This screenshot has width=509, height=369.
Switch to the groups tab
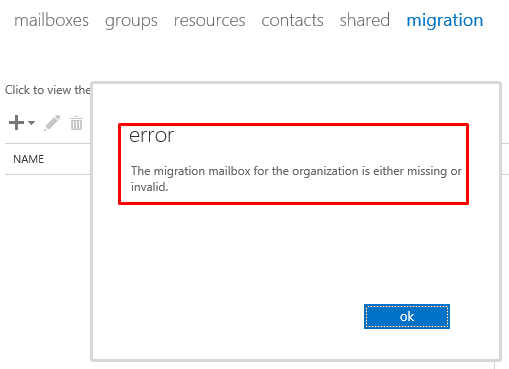[x=131, y=21]
